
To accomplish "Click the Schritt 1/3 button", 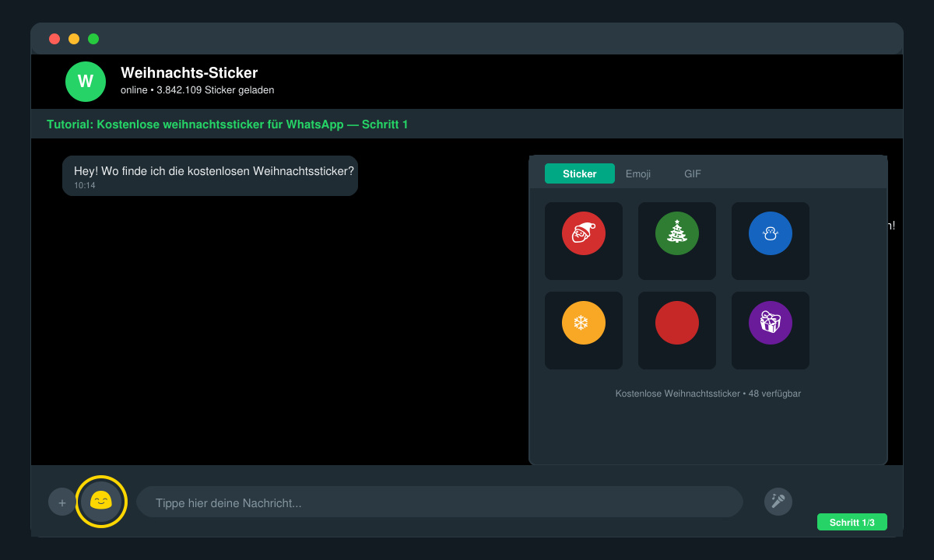I will (x=852, y=522).
